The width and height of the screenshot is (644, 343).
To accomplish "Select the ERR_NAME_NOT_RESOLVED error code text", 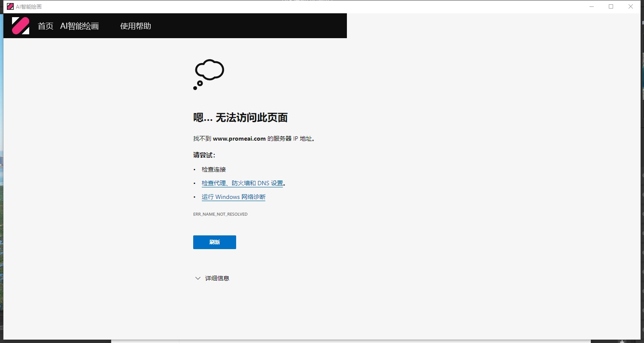I will [x=220, y=214].
